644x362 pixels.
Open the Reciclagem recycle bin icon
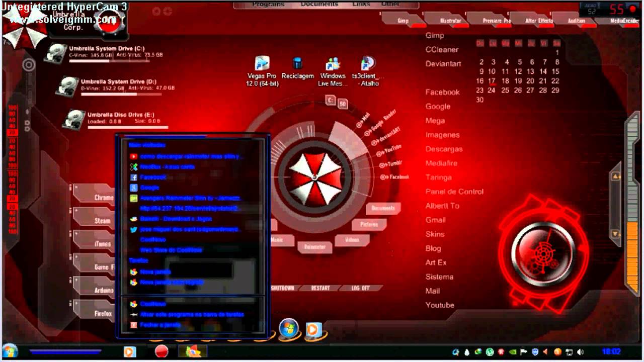(297, 68)
